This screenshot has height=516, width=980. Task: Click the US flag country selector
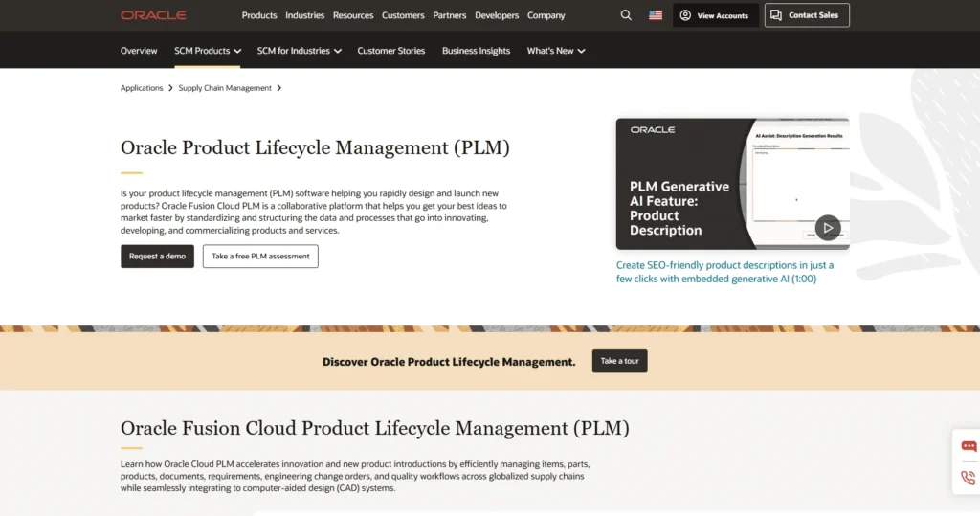[655, 15]
